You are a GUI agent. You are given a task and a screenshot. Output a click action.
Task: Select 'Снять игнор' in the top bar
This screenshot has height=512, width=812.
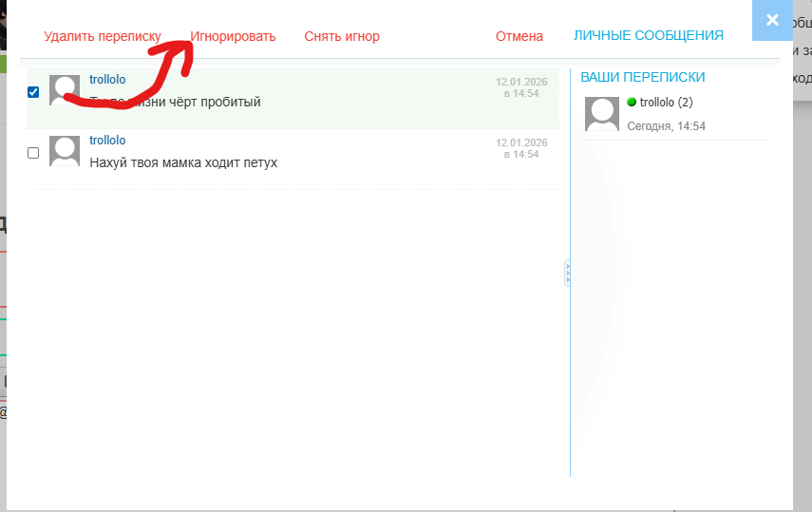[342, 36]
